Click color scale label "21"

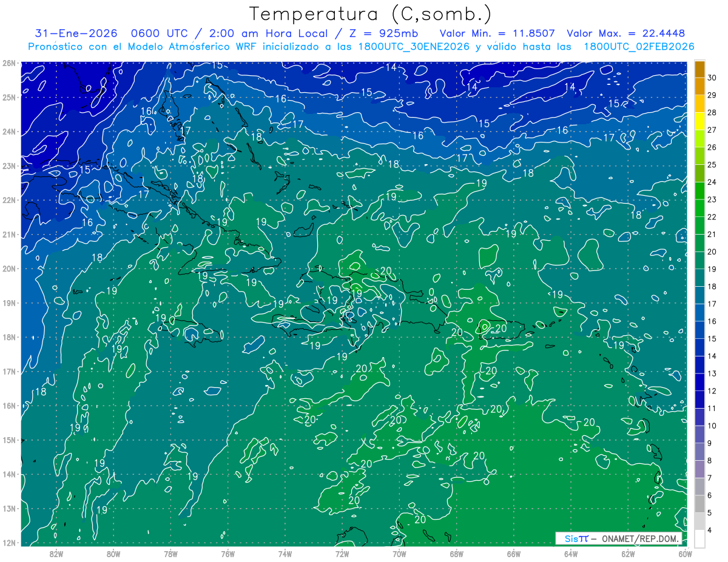(x=712, y=235)
